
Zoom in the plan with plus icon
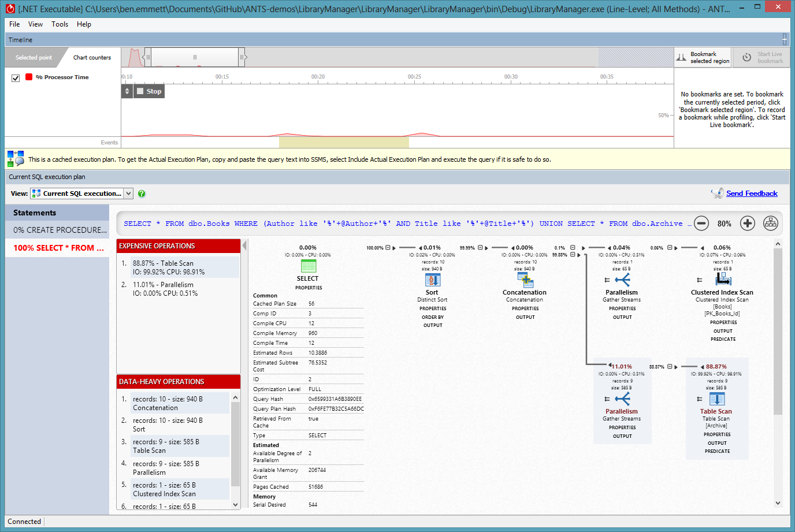748,223
